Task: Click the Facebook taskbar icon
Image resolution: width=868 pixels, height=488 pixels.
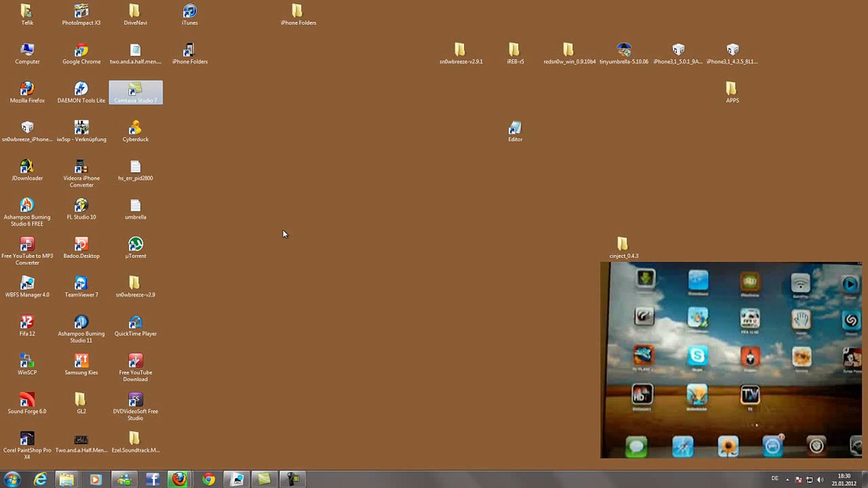Action: click(x=152, y=479)
